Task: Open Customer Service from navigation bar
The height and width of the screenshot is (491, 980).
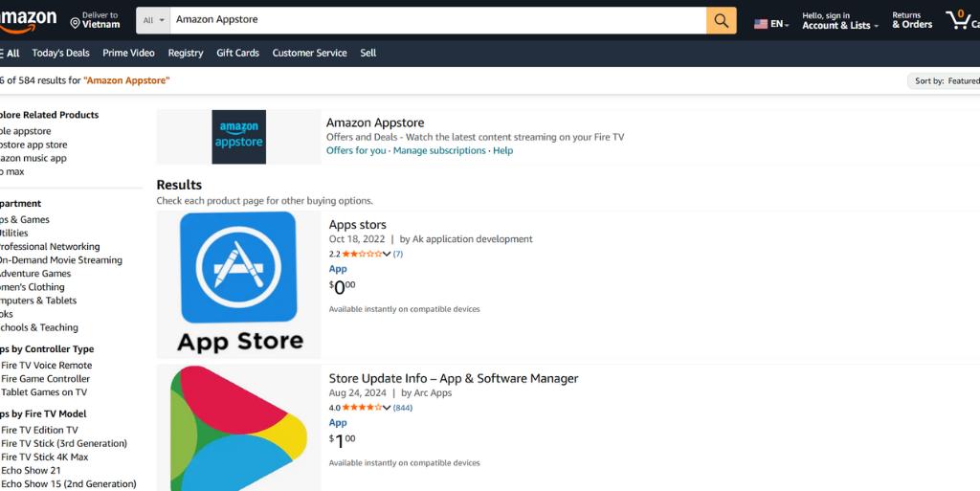Action: click(x=310, y=54)
